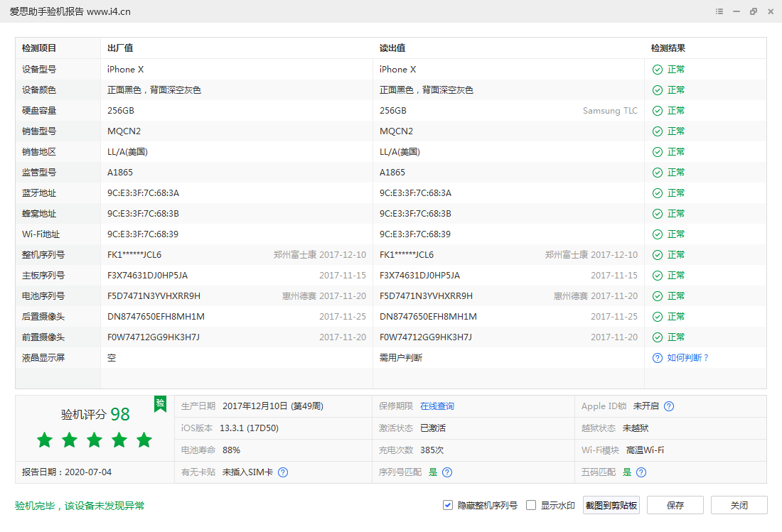The height and width of the screenshot is (532, 782).
Task: Click the green check in the Wi-Fi地址 row
Action: tap(656, 234)
